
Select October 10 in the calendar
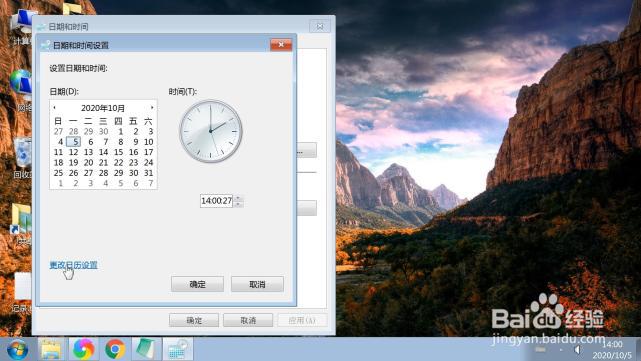(149, 142)
